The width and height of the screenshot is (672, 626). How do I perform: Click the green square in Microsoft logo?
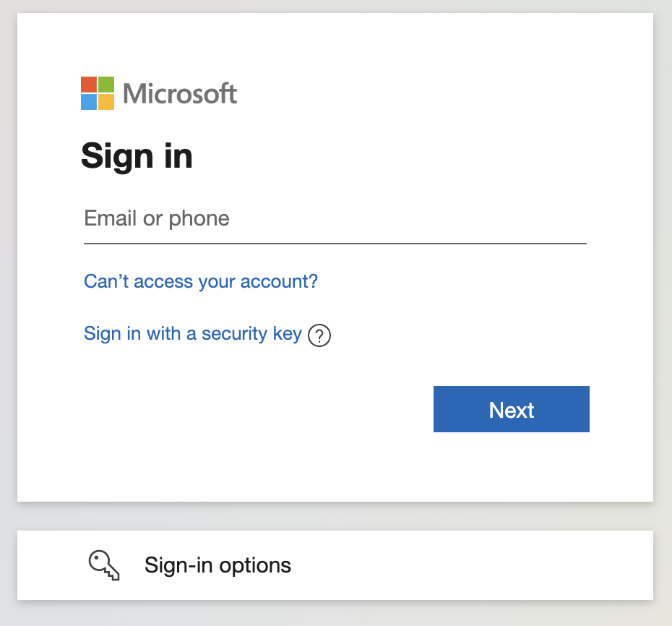pyautogui.click(x=106, y=85)
